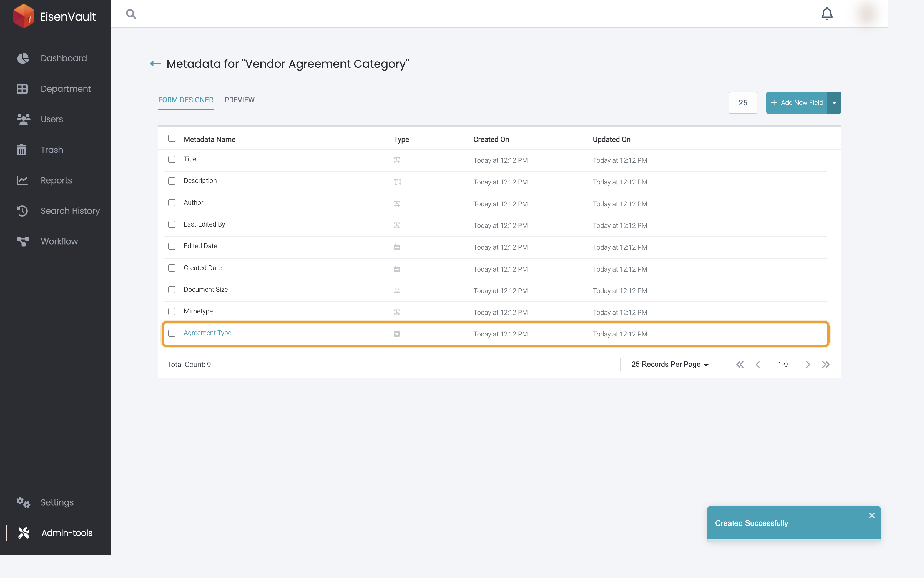
Task: Switch to the Preview tab
Action: (x=239, y=100)
